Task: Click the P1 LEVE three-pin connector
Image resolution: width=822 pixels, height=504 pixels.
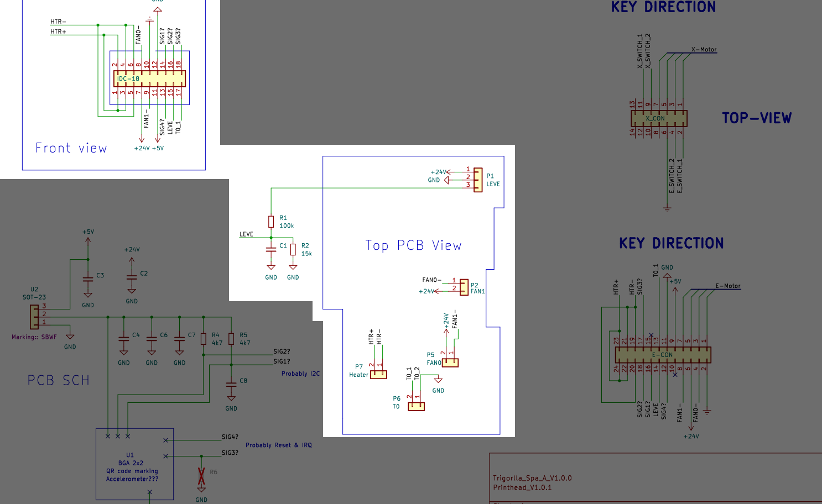Action: (477, 180)
